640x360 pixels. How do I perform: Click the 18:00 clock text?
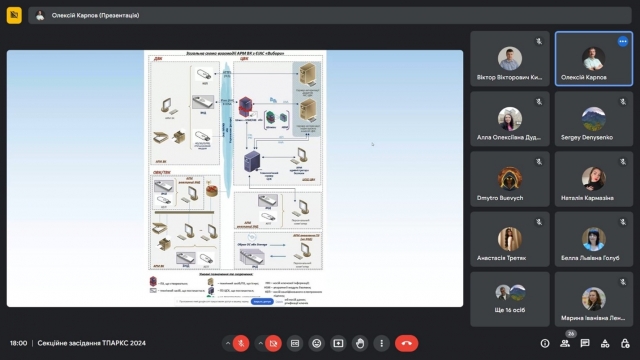[18, 343]
